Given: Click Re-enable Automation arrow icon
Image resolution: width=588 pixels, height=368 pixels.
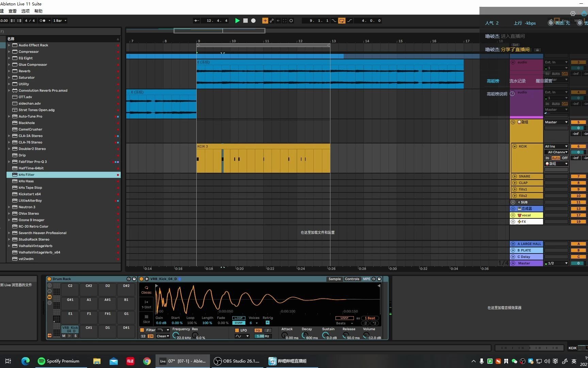Looking at the screenshot, I should tap(278, 21).
